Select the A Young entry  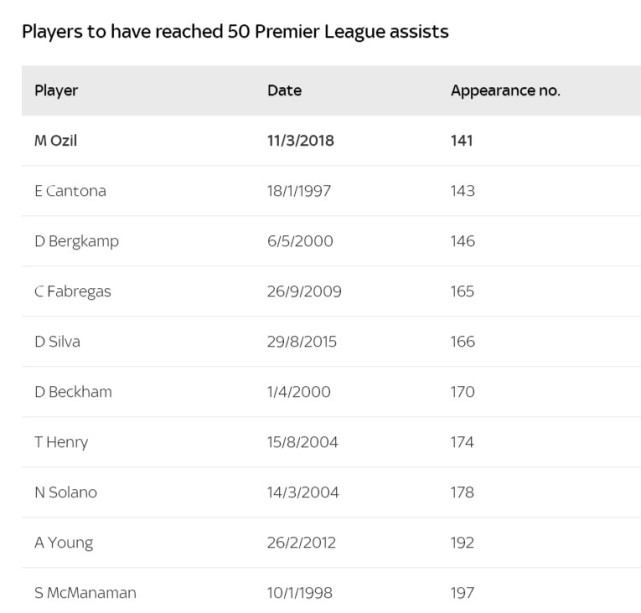click(64, 543)
